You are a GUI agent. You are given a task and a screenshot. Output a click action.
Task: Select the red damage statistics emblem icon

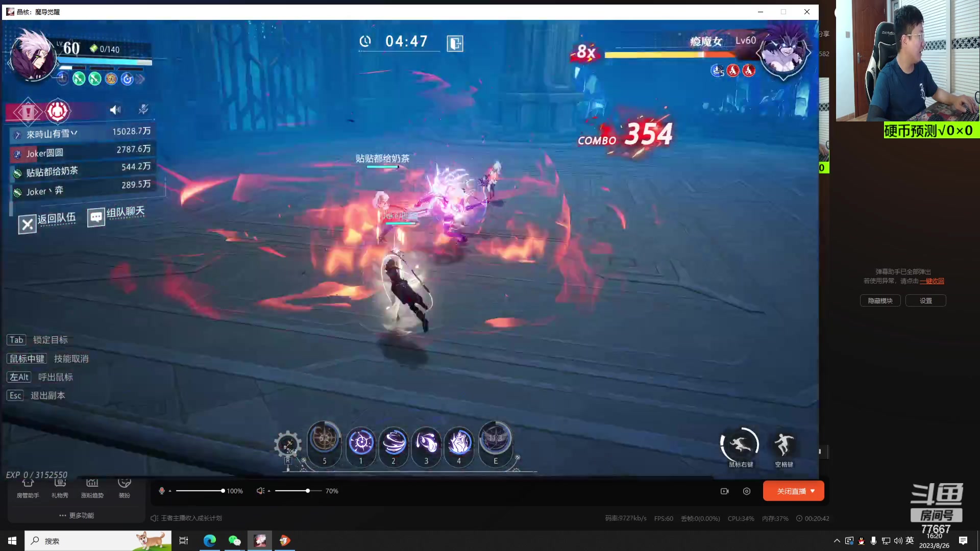pos(57,111)
